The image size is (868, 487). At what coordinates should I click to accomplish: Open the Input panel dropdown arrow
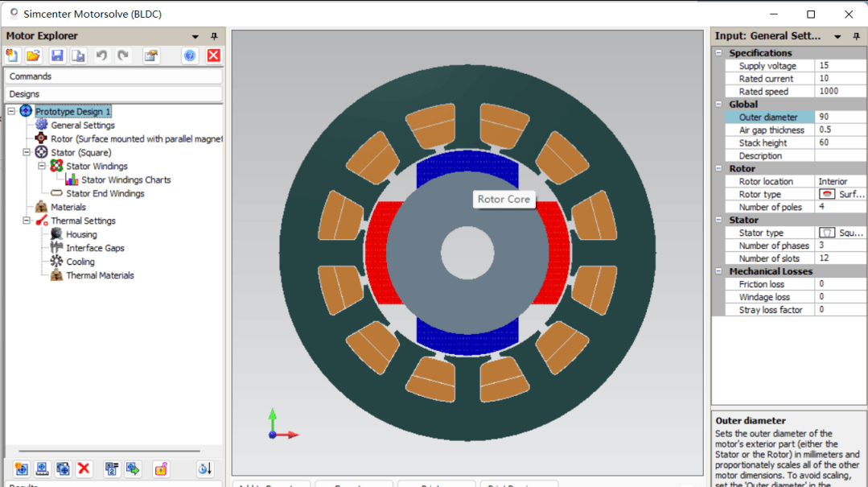[x=837, y=36]
